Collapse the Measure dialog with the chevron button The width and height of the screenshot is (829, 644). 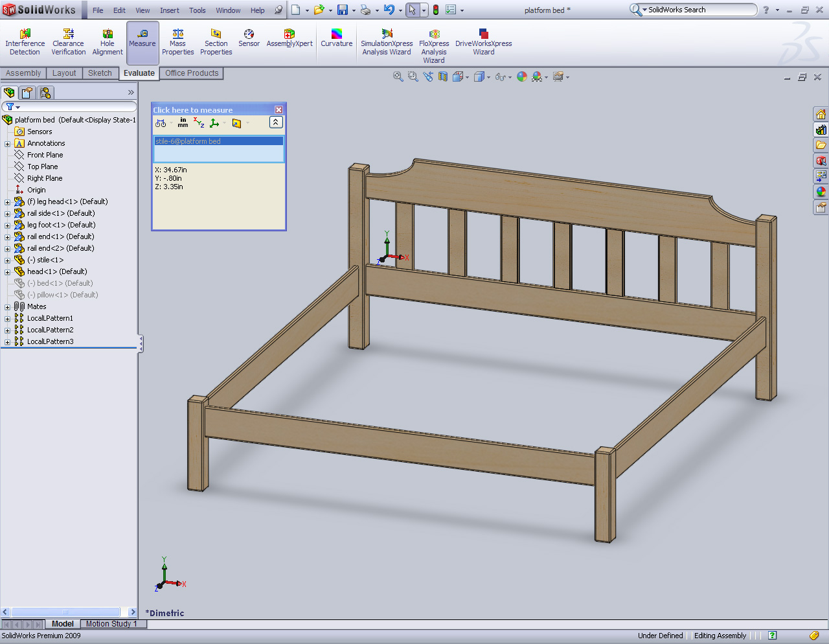[275, 122]
